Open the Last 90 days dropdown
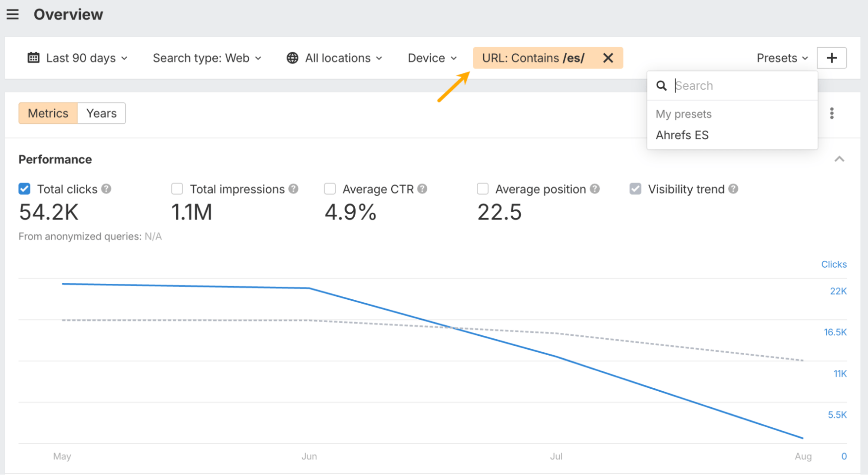This screenshot has height=475, width=868. pyautogui.click(x=78, y=58)
